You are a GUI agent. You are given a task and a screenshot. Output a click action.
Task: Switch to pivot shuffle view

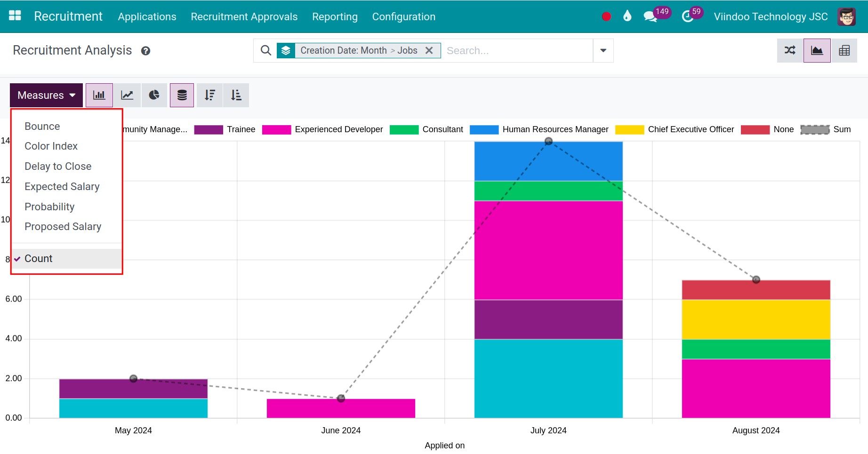coord(790,50)
